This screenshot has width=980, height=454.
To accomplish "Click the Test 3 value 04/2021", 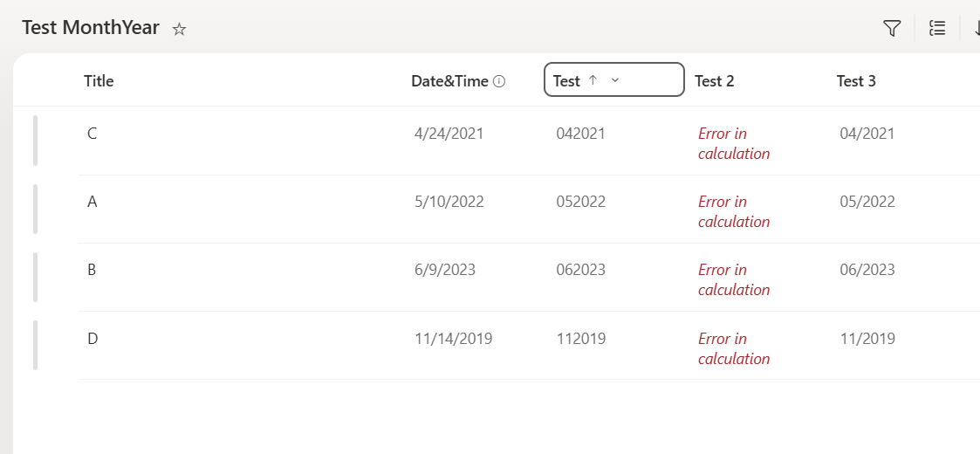I will [867, 134].
